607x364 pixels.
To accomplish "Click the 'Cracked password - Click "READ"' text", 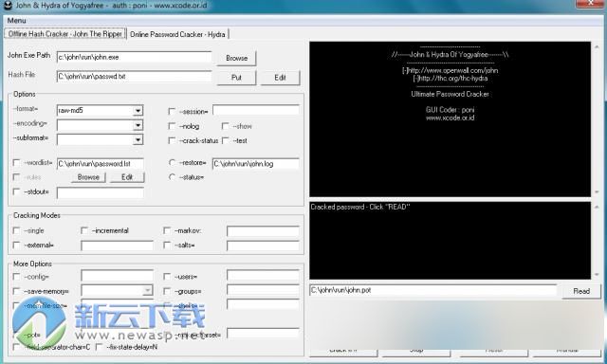I will [x=360, y=207].
